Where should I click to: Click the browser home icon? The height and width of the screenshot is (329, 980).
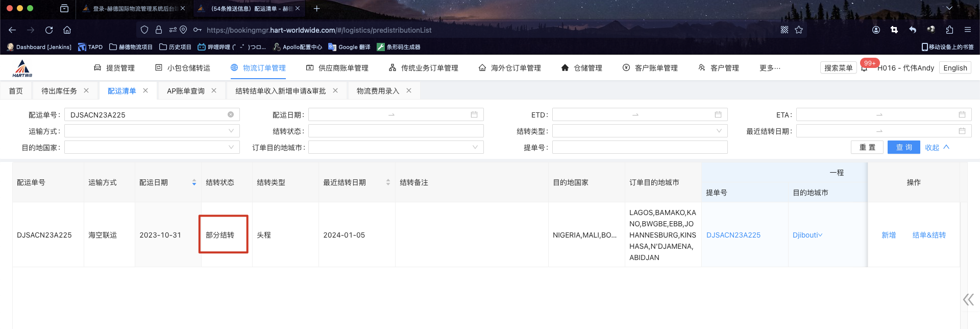(67, 30)
